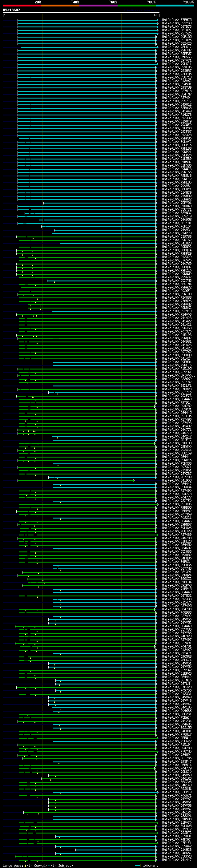The width and height of the screenshot is (197, 868).
Task: Select the UniRef100_P04779 label
Action: (177, 768)
